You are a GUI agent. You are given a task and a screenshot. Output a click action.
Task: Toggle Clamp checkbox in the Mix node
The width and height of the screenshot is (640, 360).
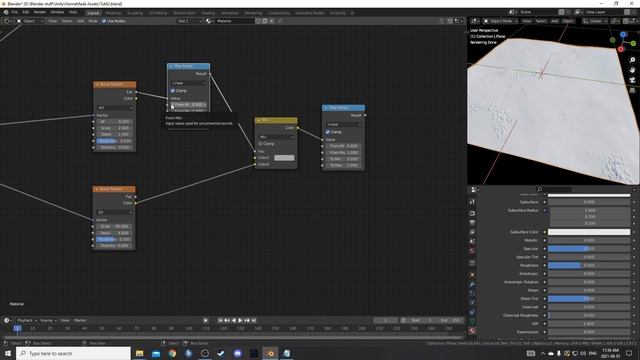tap(260, 144)
